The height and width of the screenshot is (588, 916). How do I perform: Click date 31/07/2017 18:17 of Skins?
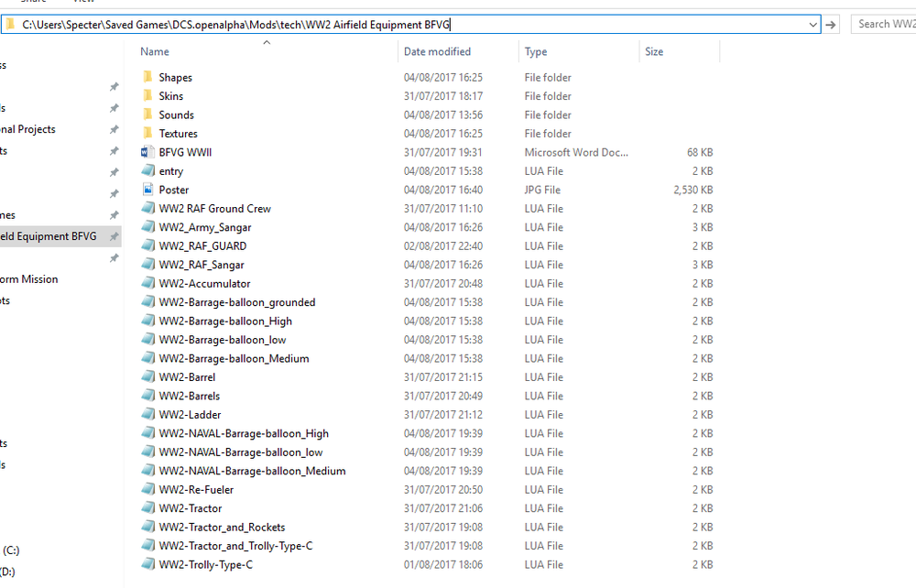[443, 96]
